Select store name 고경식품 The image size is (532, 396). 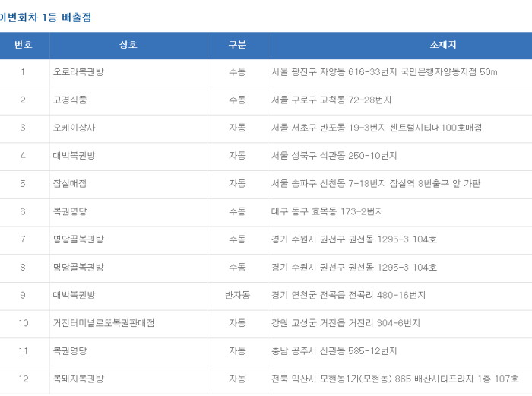point(70,100)
